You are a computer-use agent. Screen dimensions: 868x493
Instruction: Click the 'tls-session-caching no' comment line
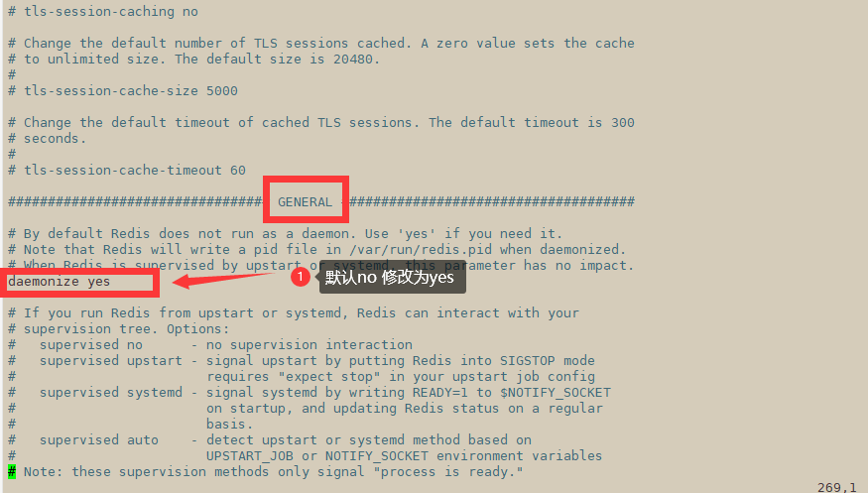click(x=103, y=12)
